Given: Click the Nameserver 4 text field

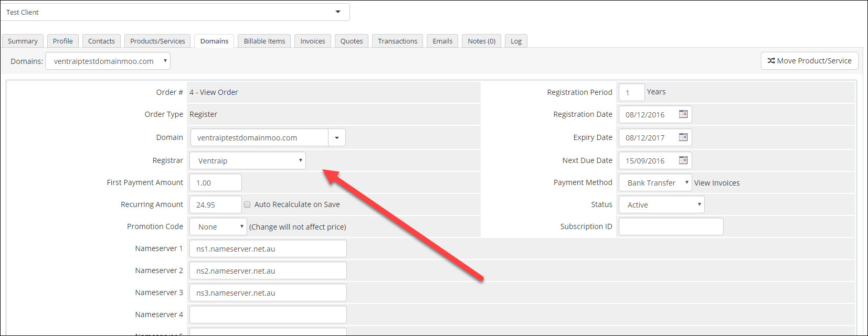Looking at the screenshot, I should click(268, 315).
